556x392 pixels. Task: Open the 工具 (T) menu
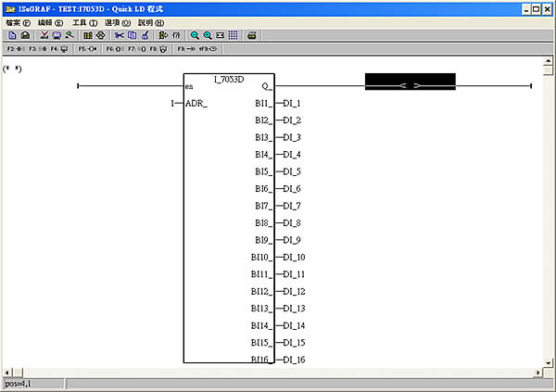coord(83,22)
